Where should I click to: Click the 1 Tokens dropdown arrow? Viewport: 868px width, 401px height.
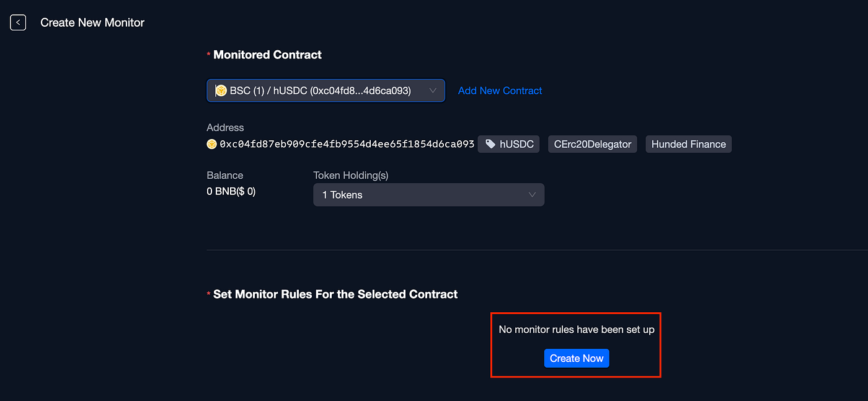point(532,195)
